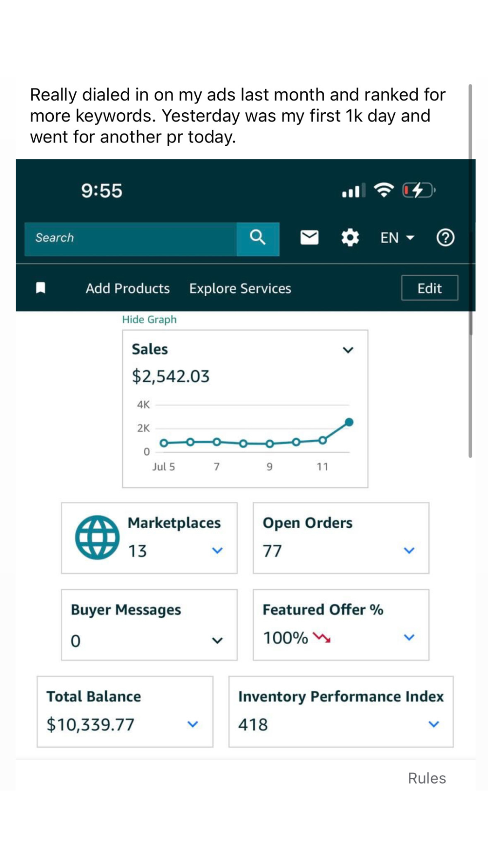Tap the Wi-Fi status icon
488x868 pixels.
383,190
